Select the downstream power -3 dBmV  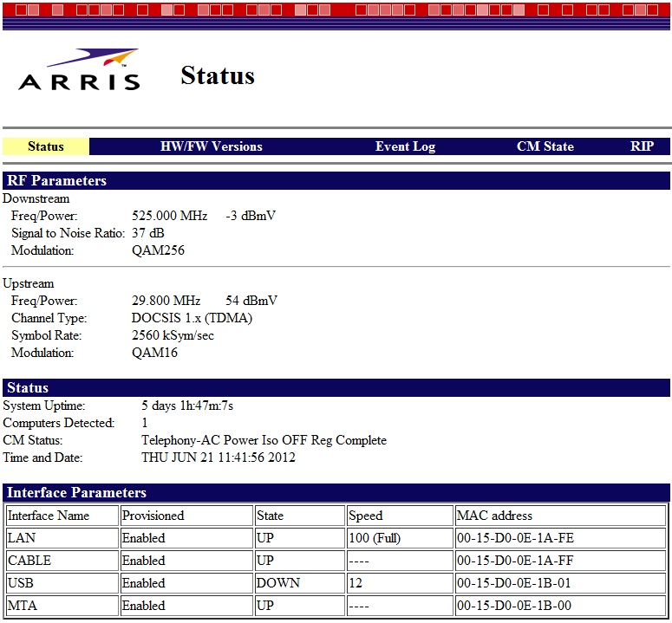[251, 216]
